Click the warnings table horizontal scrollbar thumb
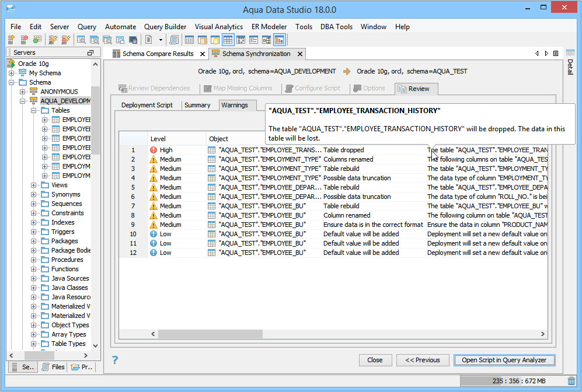Viewport: 582px width, 392px height. click(x=211, y=334)
